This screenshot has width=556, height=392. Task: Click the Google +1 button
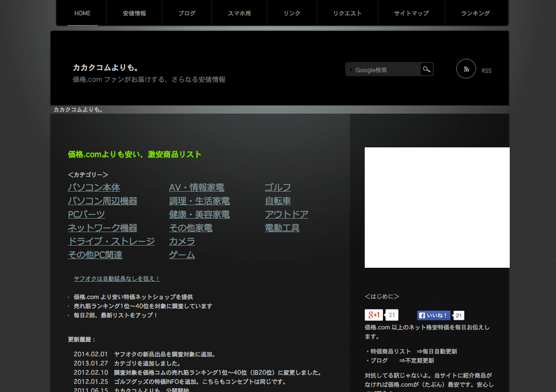click(374, 315)
